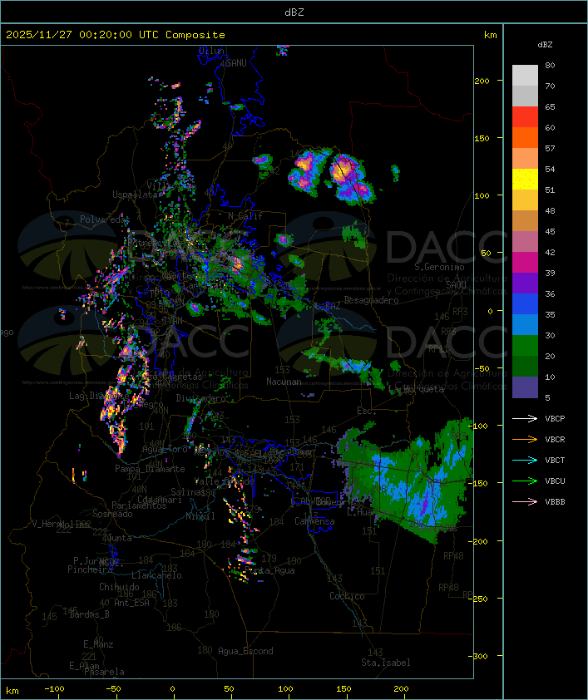Click the 'VBCP' legend label
588x700 pixels.
pyautogui.click(x=555, y=419)
